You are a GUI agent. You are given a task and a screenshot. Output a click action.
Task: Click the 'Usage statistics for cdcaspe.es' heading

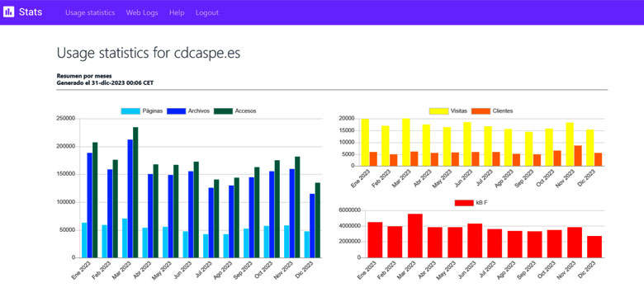[149, 54]
